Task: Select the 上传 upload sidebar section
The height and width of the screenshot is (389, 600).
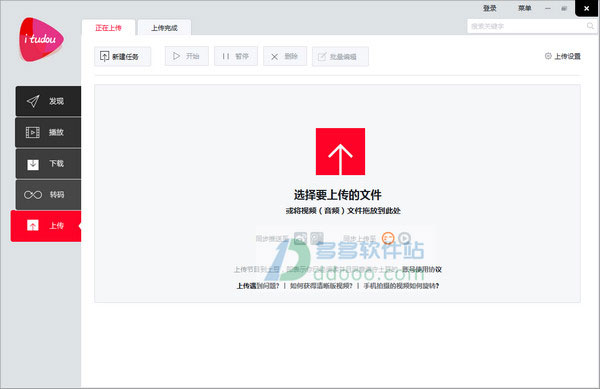Action: point(46,226)
